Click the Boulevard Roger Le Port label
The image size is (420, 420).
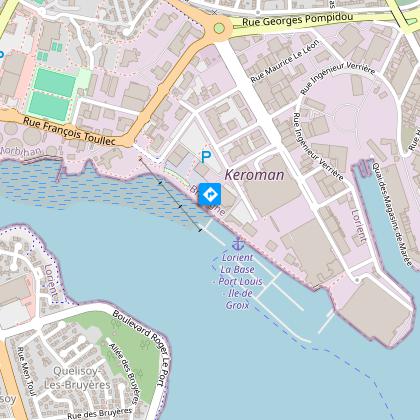[142, 348]
